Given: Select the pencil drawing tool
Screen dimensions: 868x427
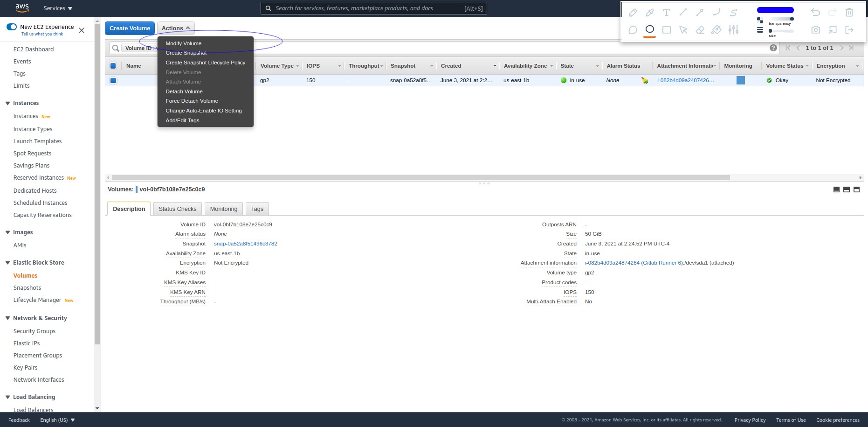Looking at the screenshot, I should (633, 13).
